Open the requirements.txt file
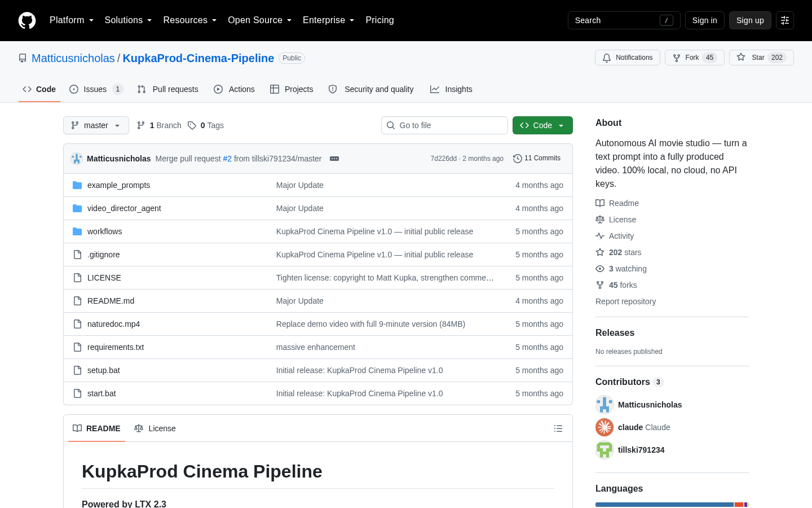Viewport: 812px width, 508px height. click(x=116, y=347)
